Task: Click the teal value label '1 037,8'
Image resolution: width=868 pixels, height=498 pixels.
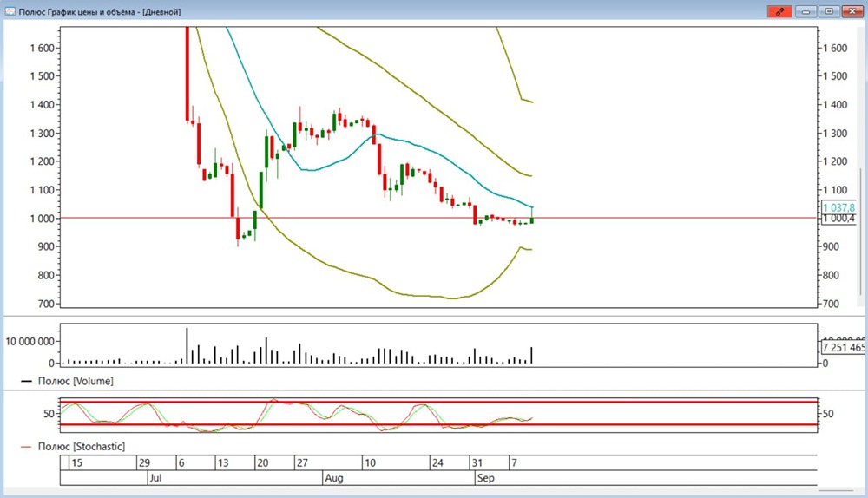Action: (x=838, y=207)
